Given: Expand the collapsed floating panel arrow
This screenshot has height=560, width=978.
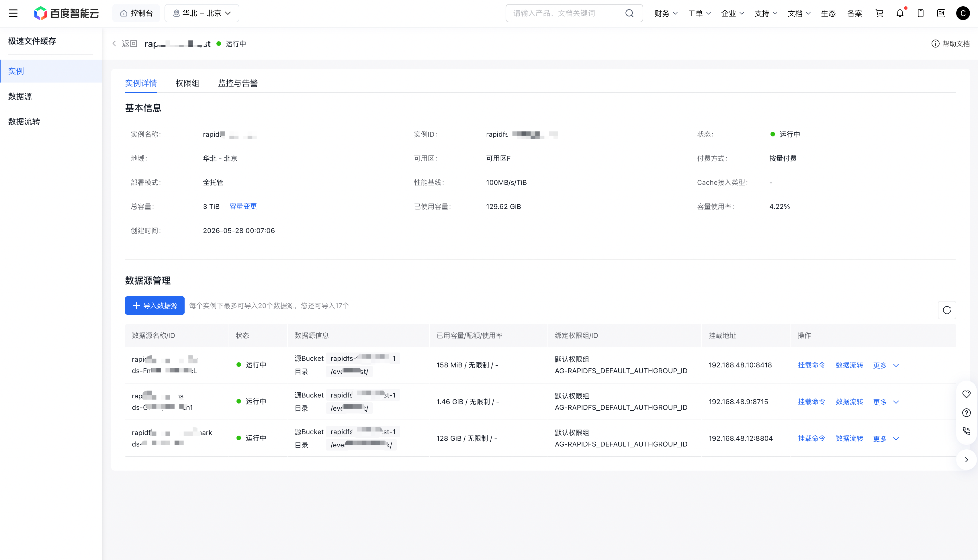Looking at the screenshot, I should (967, 460).
